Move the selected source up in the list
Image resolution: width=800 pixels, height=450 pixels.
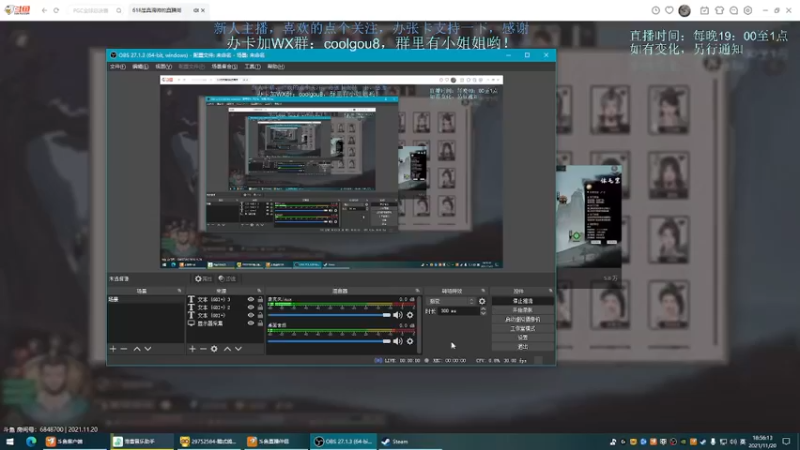[x=227, y=349]
